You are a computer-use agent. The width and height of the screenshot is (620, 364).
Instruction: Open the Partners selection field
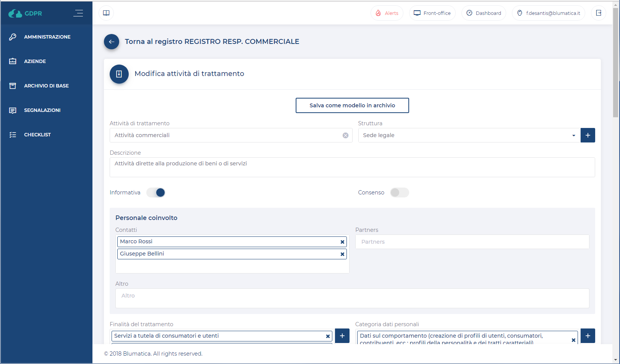pyautogui.click(x=472, y=242)
